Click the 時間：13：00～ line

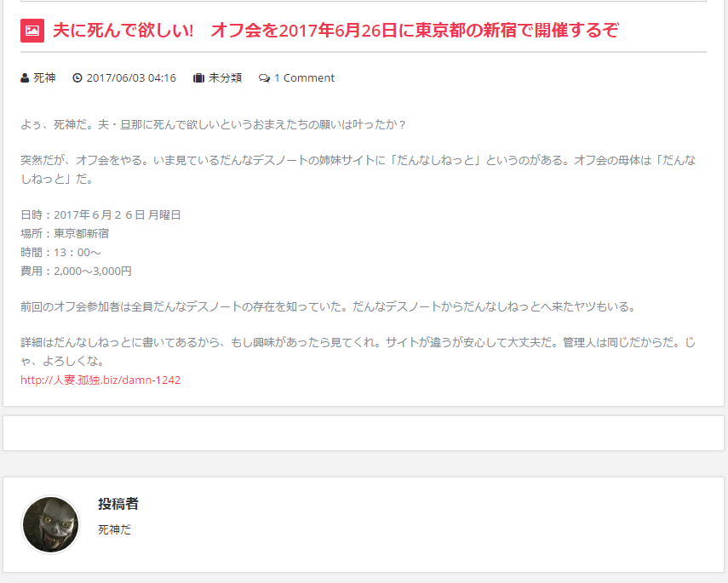(60, 252)
